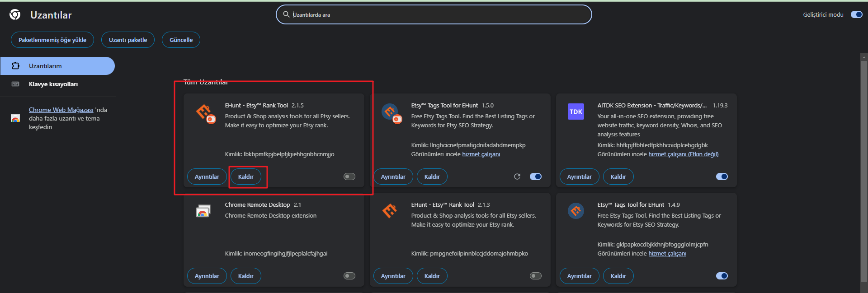Screen dimensions: 868x293
Task: Click the Chrome logo next to Uzantılar
Action: (x=15, y=15)
